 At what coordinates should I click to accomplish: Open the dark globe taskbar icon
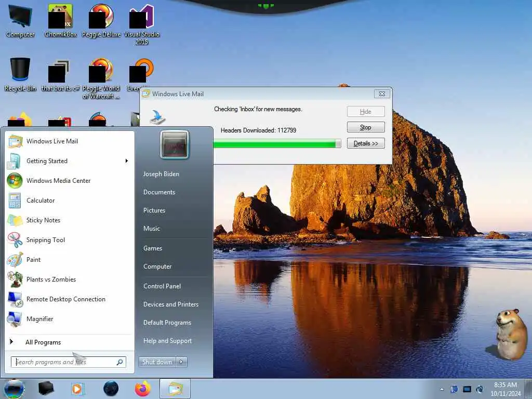[x=111, y=389]
